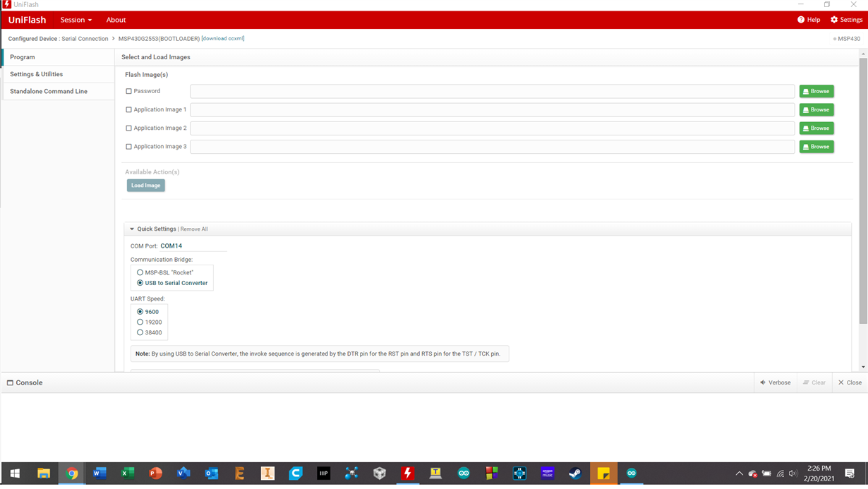Select USB to Serial Converter option
Image resolution: width=868 pixels, height=489 pixels.
coord(140,283)
